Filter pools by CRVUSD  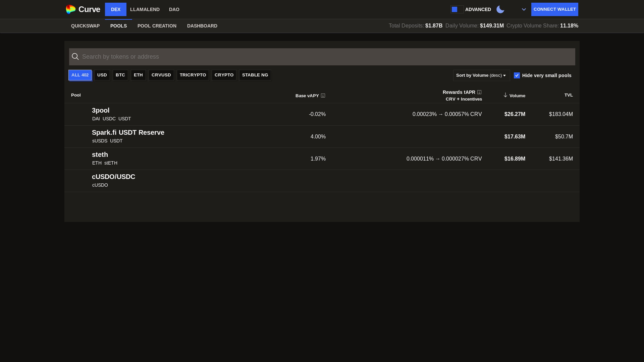161,75
